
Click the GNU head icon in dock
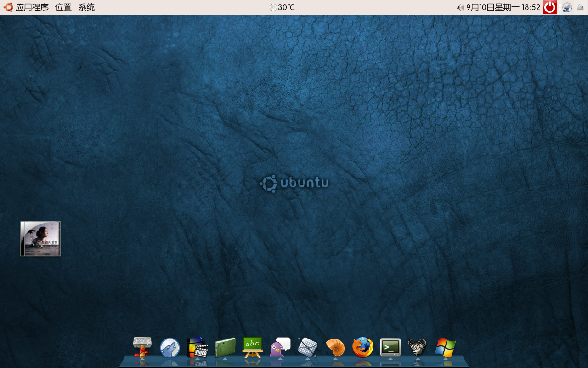pos(418,347)
